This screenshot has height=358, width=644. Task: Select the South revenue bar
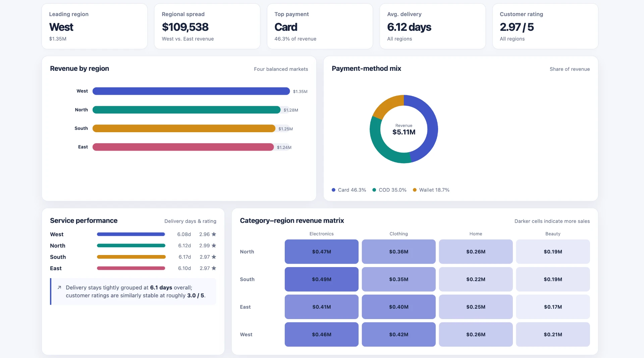coord(184,129)
